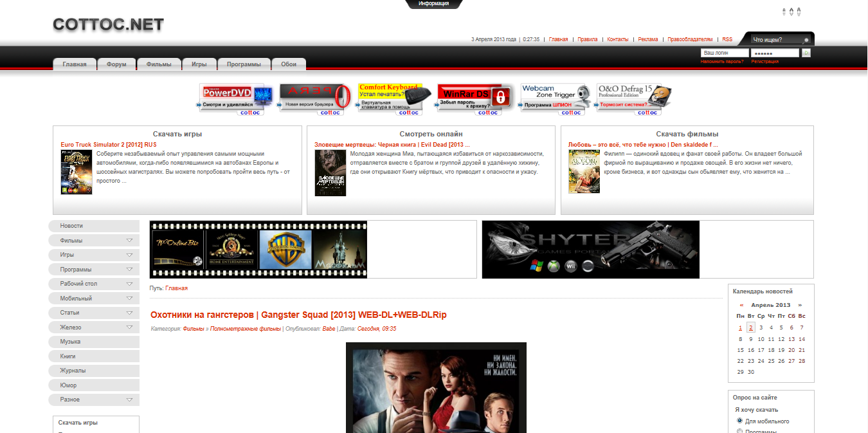Open the Euro Truck Simulator 2 title link
Screen dimensions: 868x433
pyautogui.click(x=109, y=145)
